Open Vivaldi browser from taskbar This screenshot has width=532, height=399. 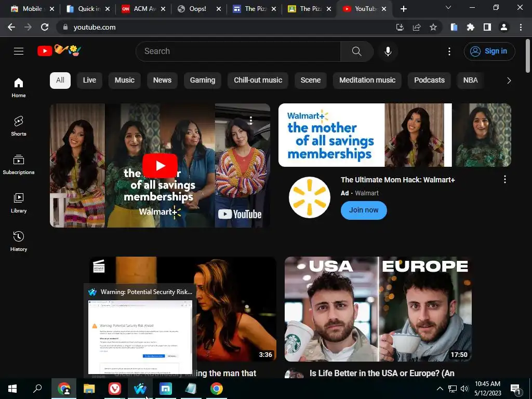(115, 389)
